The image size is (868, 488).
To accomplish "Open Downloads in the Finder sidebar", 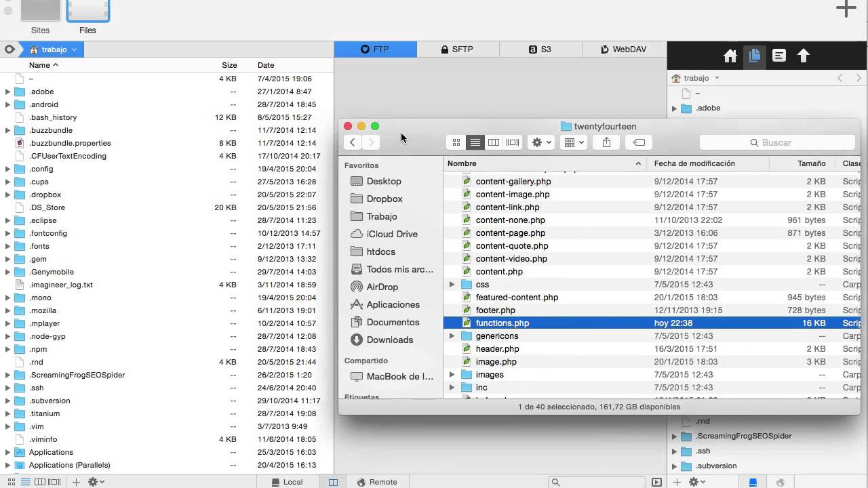I will click(x=389, y=340).
